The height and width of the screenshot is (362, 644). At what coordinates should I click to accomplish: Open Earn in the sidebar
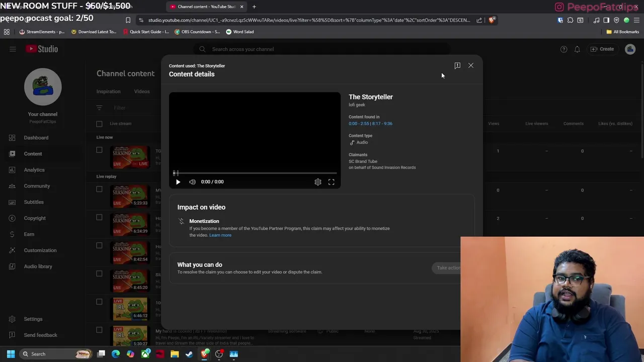click(x=29, y=234)
